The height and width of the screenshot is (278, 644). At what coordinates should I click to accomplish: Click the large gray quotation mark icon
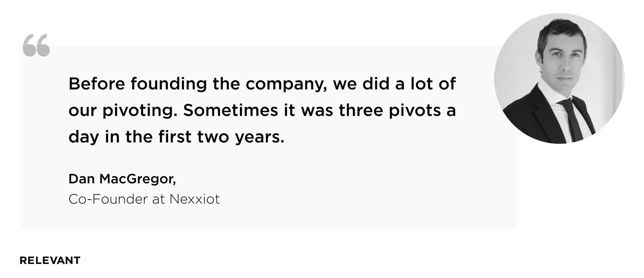(x=36, y=45)
